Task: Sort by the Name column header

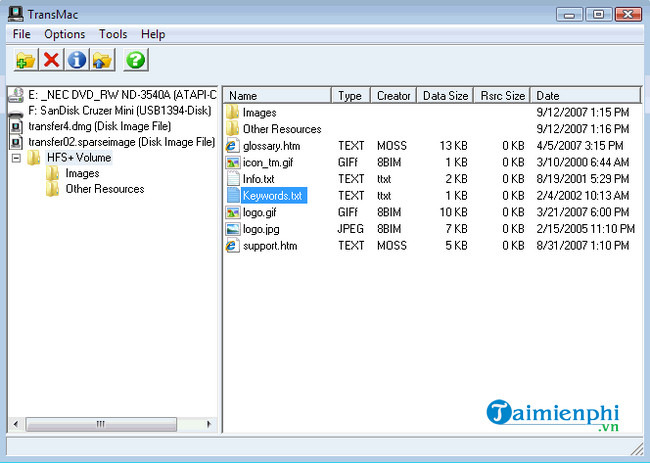Action: pos(277,96)
